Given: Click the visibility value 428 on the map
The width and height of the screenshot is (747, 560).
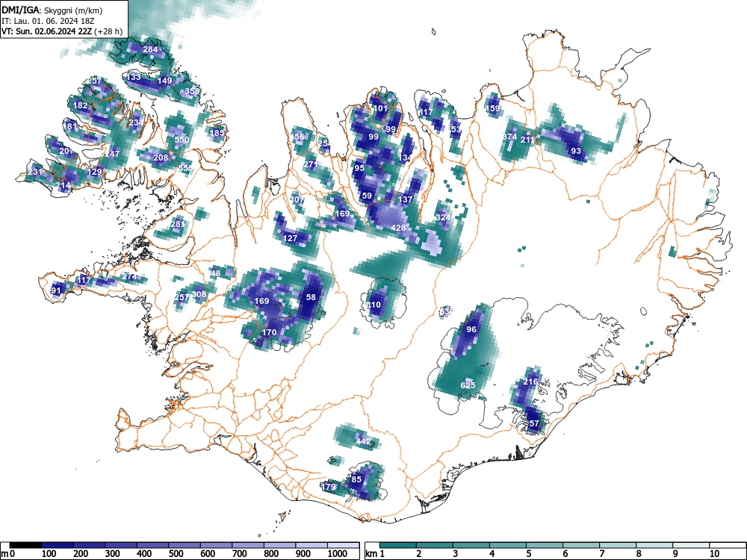Looking at the screenshot, I should [398, 228].
